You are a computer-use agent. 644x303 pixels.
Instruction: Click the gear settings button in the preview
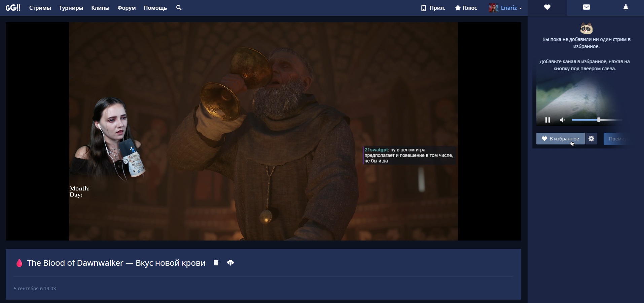coord(592,139)
